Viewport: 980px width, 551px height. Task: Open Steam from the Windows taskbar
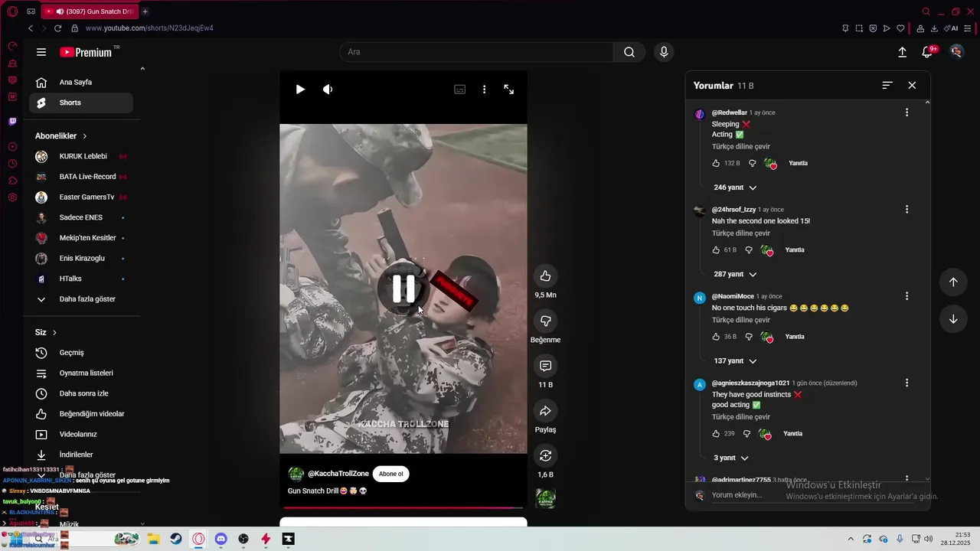tap(176, 539)
